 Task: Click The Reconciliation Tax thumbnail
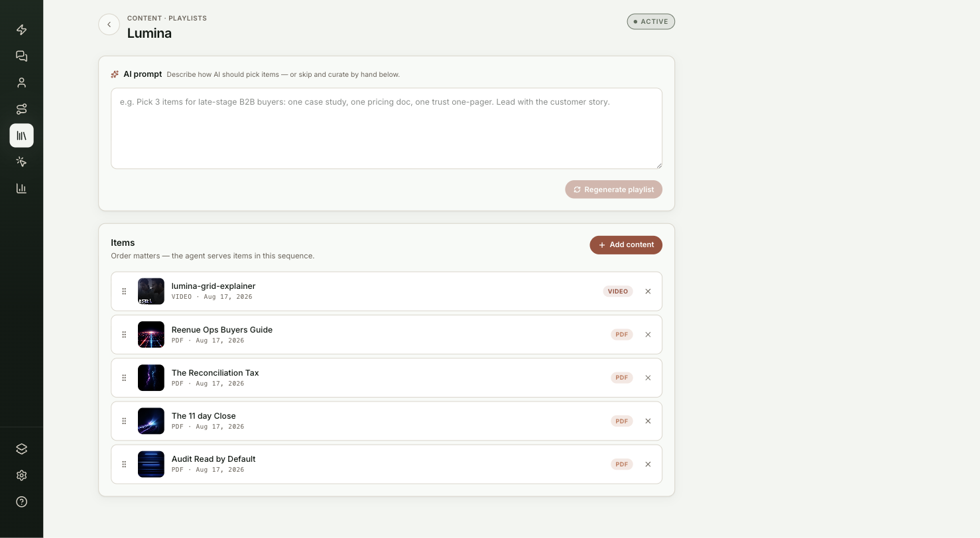click(x=151, y=378)
